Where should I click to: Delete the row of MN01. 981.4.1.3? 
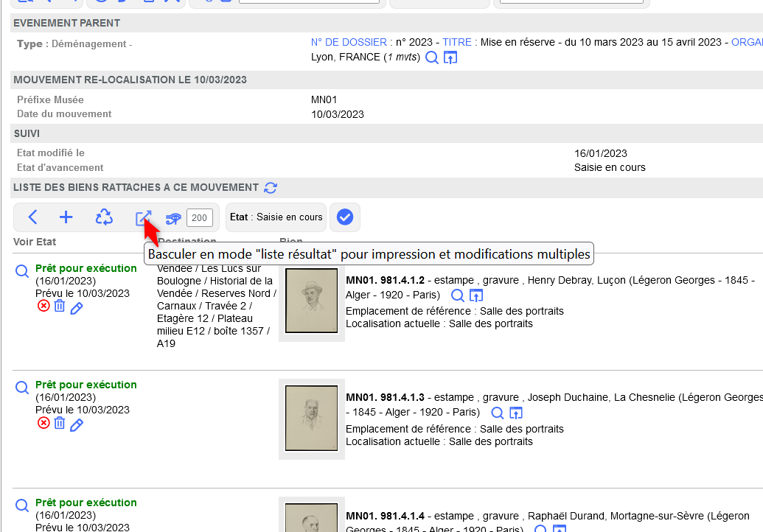(x=60, y=423)
